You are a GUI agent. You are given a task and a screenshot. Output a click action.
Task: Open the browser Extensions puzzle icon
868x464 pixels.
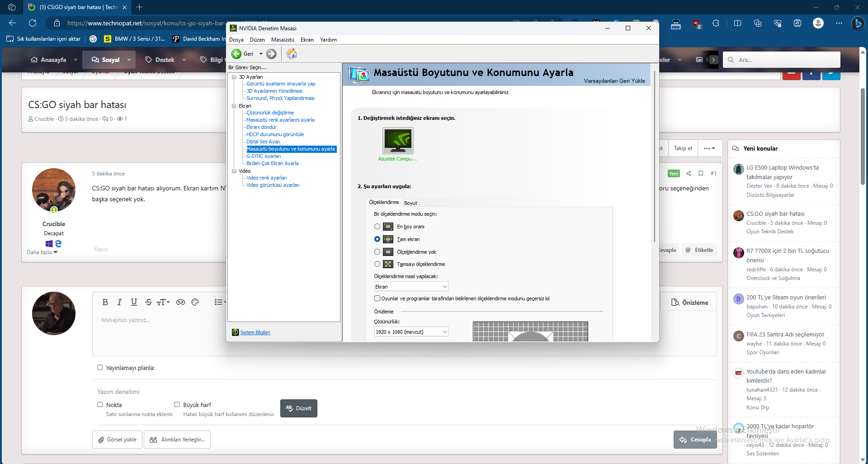tap(716, 23)
